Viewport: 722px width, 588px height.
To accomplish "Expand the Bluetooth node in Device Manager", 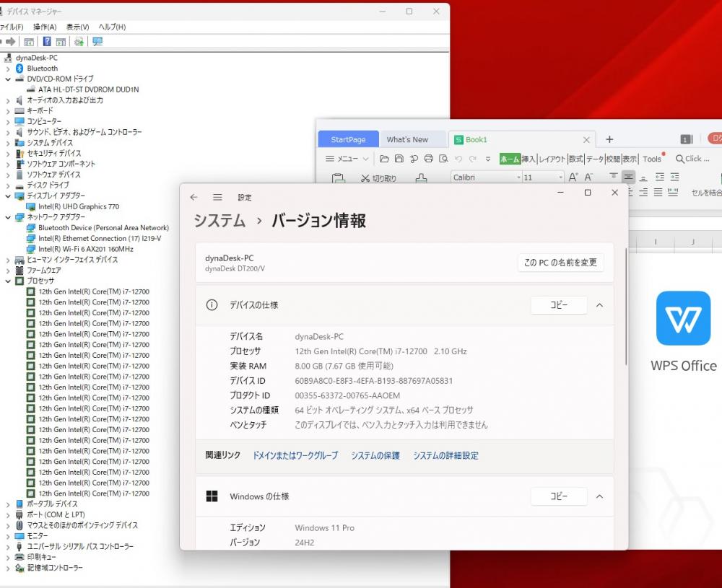I will coord(7,69).
